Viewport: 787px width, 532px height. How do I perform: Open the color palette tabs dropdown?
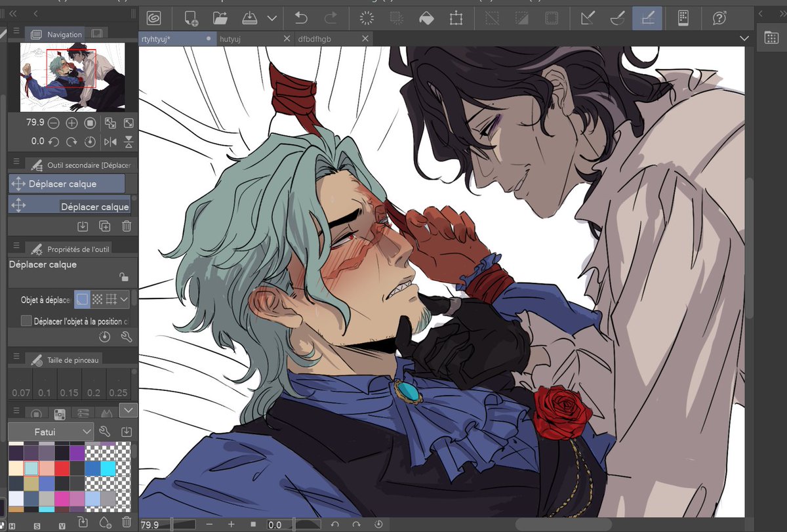128,411
